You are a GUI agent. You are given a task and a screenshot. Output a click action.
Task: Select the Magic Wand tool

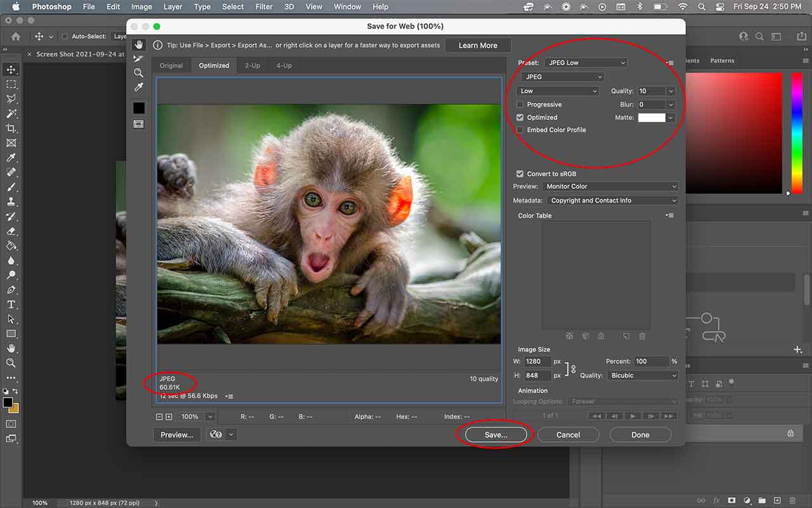(11, 114)
